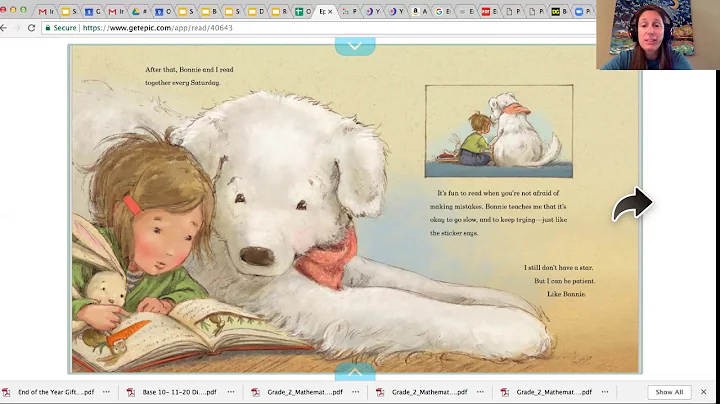Switch to the green Google Sheets tab

pos(302,11)
